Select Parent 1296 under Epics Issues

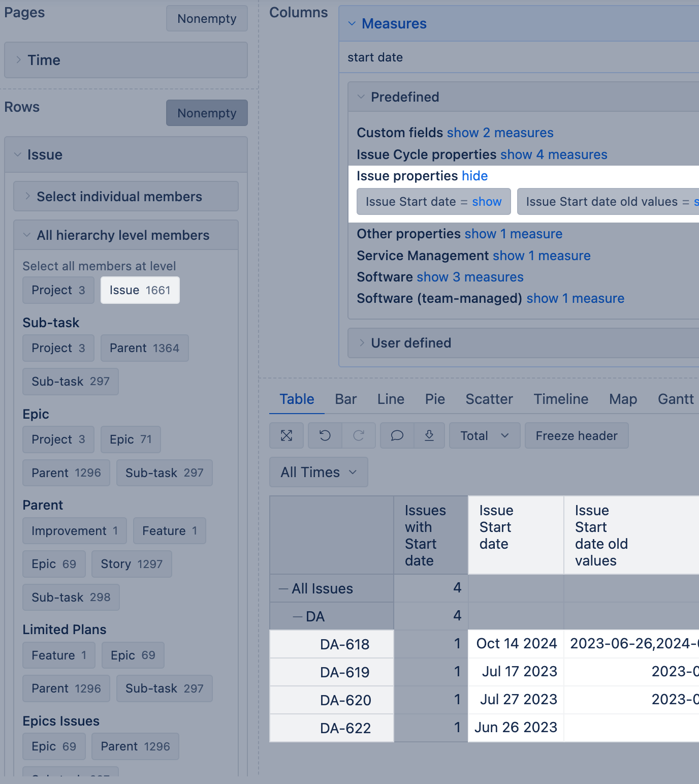tap(135, 746)
